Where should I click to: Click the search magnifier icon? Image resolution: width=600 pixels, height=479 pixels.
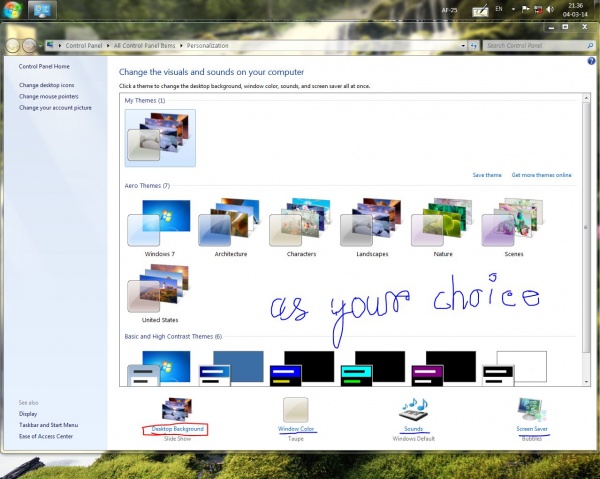pyautogui.click(x=590, y=46)
